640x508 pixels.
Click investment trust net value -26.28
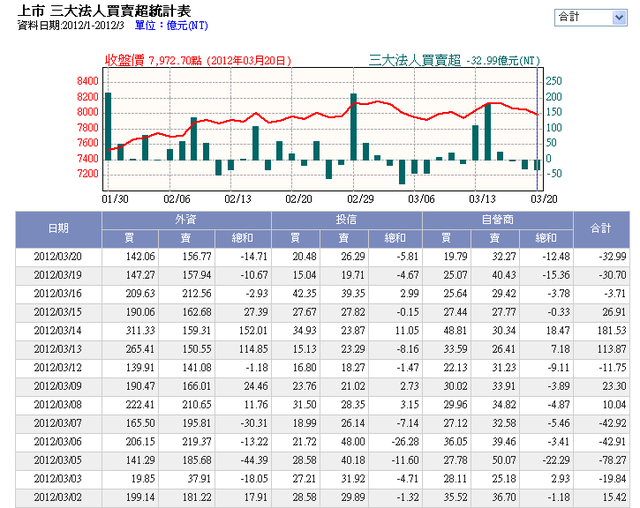coord(405,441)
